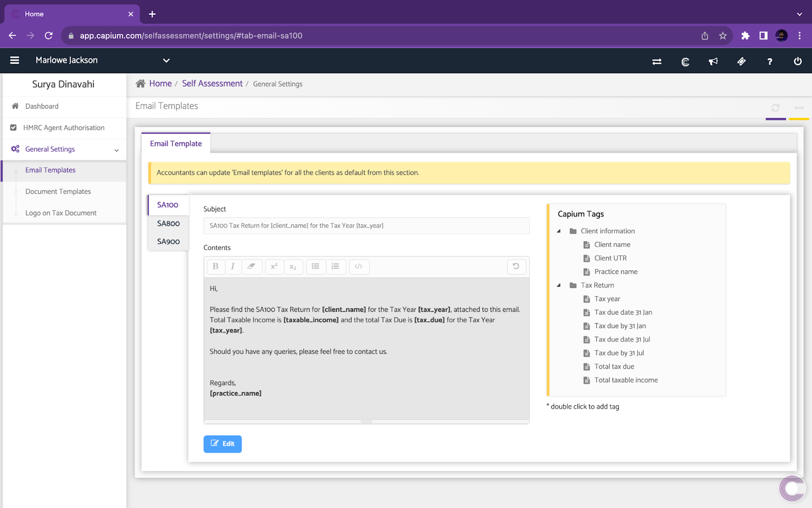
Task: Select the Practice name tag
Action: coord(616,272)
